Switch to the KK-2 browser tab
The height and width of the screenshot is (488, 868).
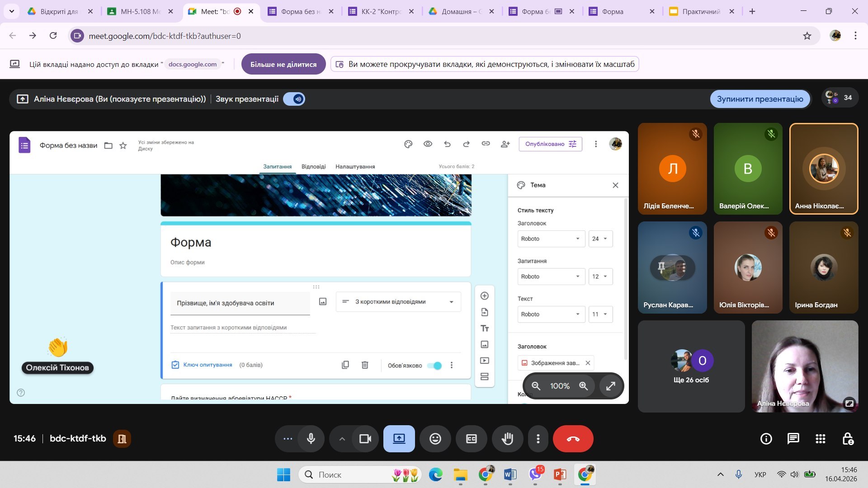[x=381, y=12]
